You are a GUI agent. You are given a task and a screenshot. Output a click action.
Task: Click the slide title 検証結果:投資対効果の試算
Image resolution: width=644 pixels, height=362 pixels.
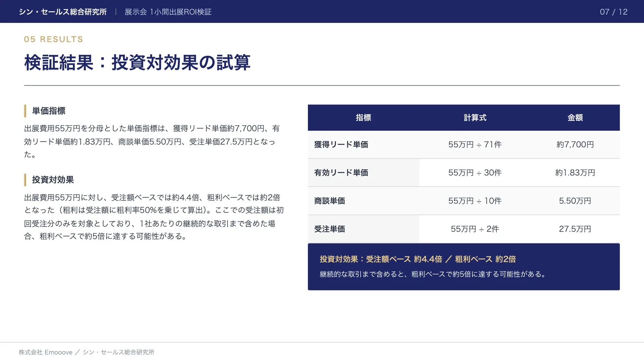(x=137, y=62)
